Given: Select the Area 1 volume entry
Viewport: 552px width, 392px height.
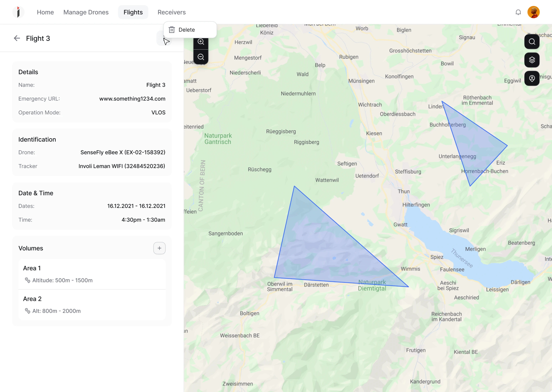Looking at the screenshot, I should click(x=92, y=274).
